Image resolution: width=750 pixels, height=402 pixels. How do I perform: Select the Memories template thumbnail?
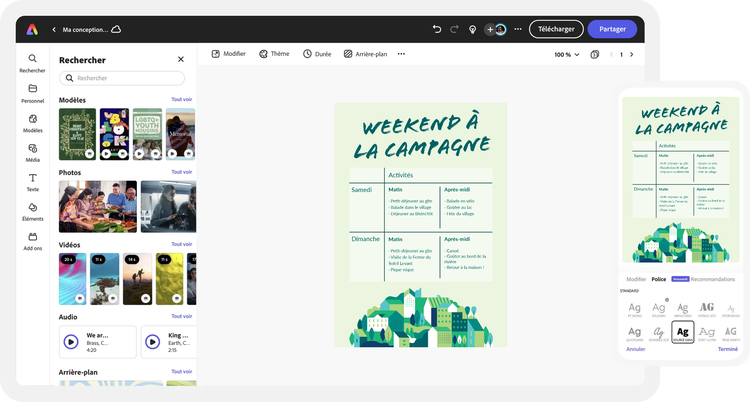point(180,134)
